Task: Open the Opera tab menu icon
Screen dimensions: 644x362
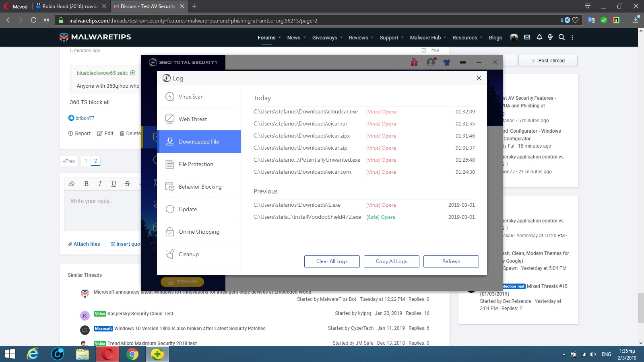Action: (588, 6)
